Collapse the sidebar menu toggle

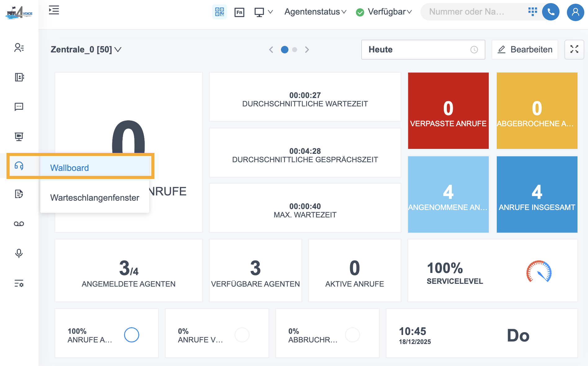[54, 10]
